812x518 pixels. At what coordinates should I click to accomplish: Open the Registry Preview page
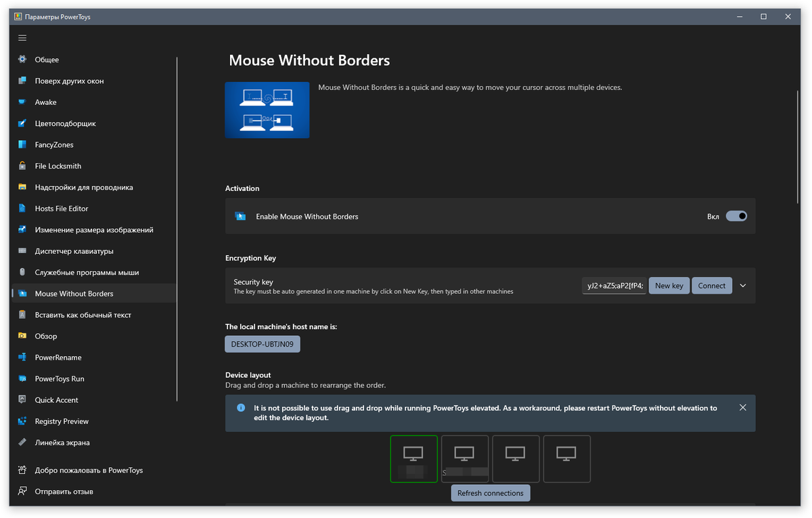pyautogui.click(x=93, y=421)
